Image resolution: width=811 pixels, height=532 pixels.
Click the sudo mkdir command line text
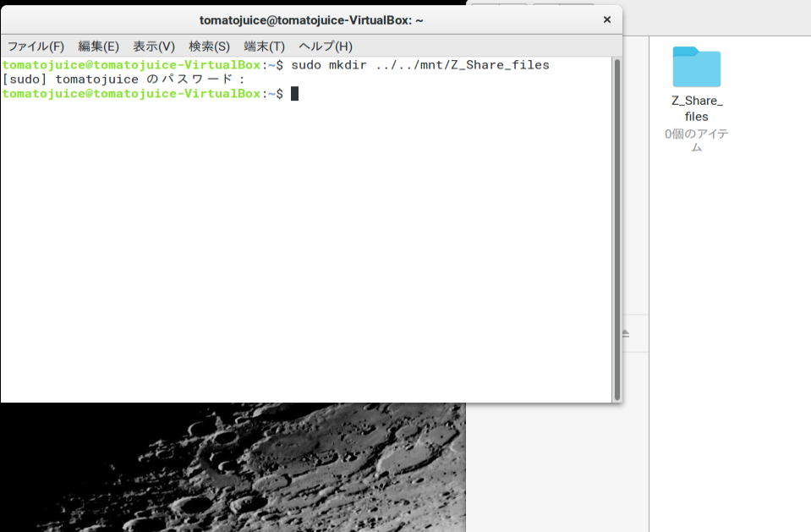(x=419, y=65)
